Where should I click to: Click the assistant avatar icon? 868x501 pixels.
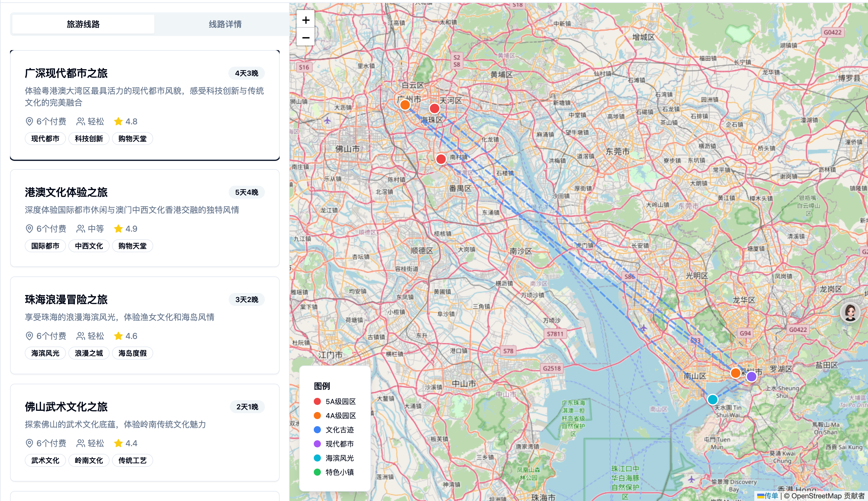850,312
